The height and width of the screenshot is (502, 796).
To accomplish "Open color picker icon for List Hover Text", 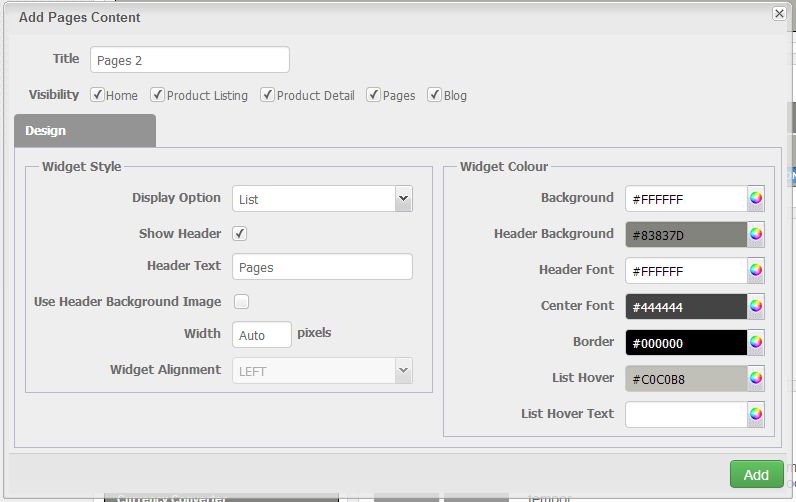I will [756, 414].
